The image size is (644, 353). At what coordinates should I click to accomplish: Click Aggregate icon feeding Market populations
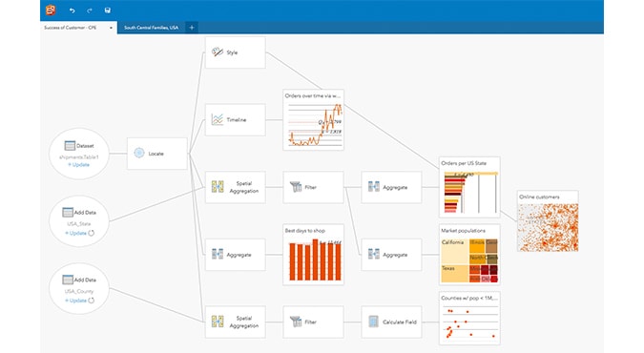coord(374,255)
